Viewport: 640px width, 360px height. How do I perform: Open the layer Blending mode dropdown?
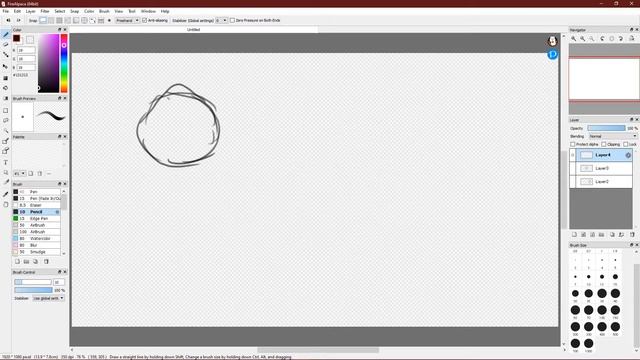click(612, 136)
